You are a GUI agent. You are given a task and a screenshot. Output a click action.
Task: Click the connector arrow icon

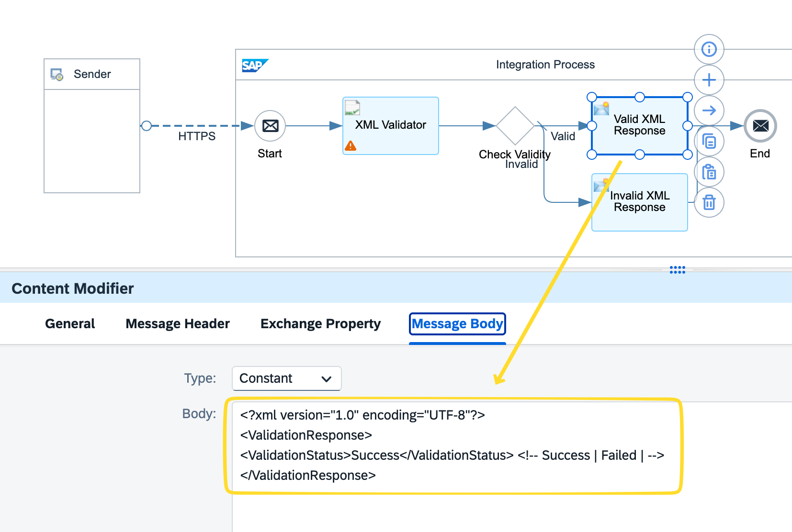(709, 110)
